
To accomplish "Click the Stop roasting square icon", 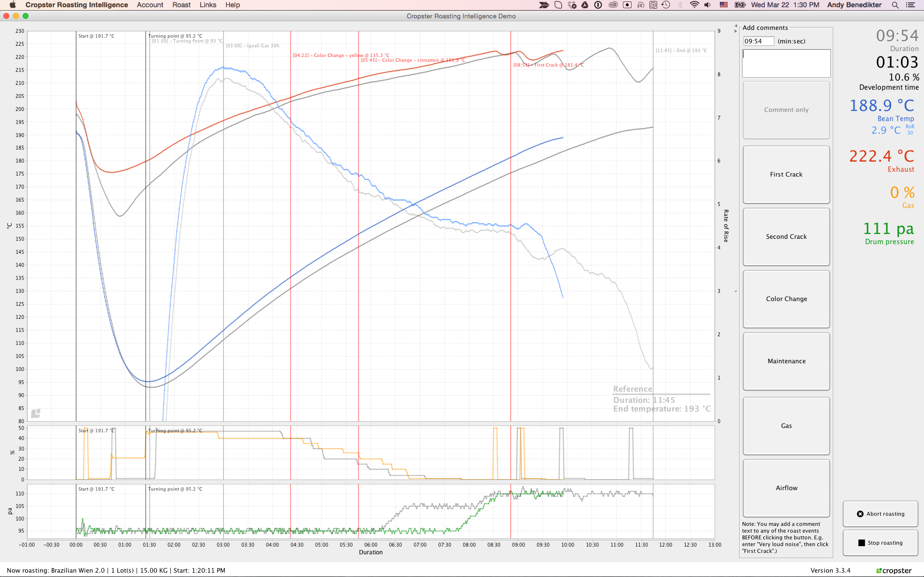I will point(862,543).
